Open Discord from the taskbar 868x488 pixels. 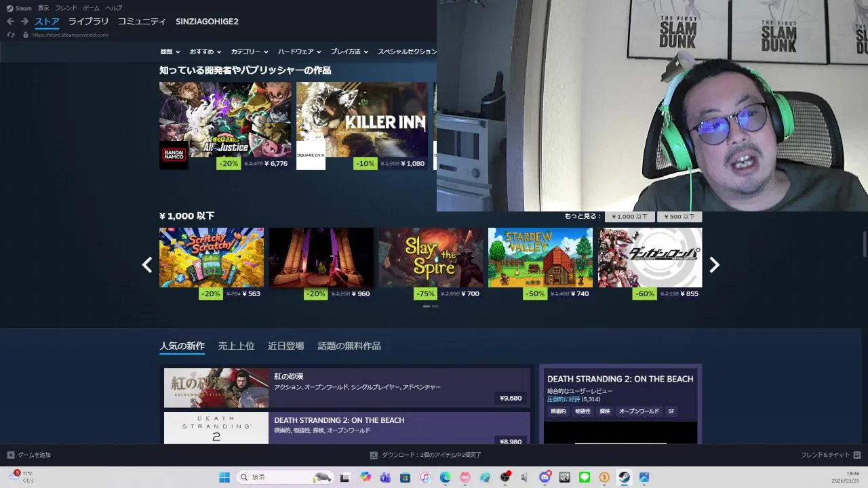[x=545, y=477]
